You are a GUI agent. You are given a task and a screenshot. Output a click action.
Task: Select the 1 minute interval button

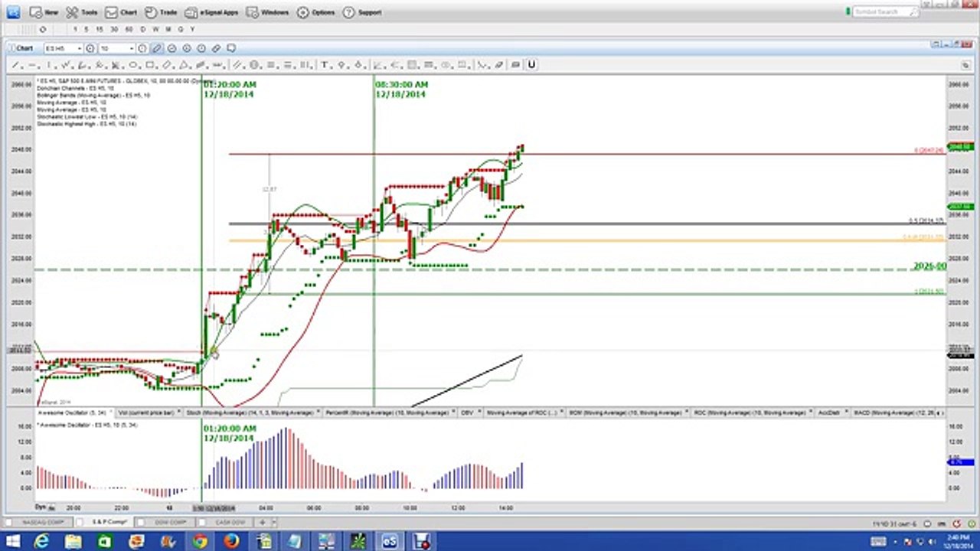75,29
